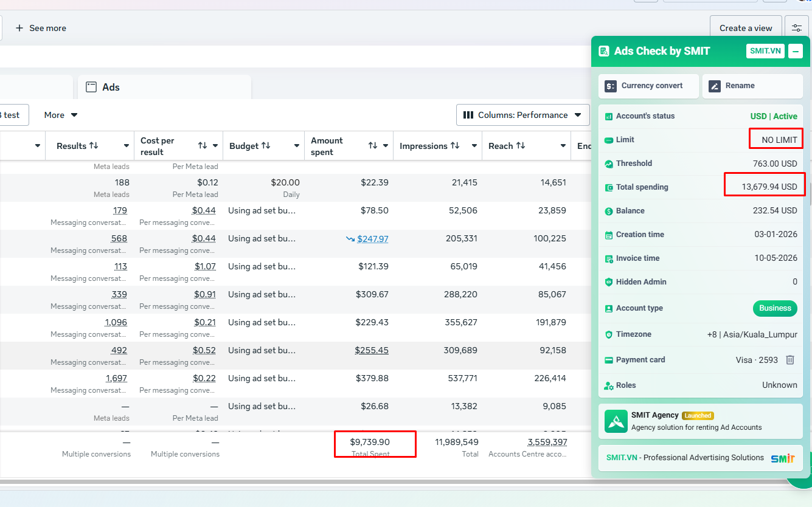The height and width of the screenshot is (507, 812).
Task: Click the 232.54 USD balance value
Action: pos(775,211)
